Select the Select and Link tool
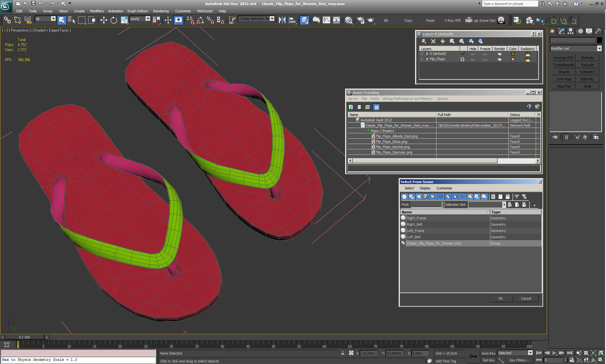Screen dimensions: 606x364 [x=7, y=20]
